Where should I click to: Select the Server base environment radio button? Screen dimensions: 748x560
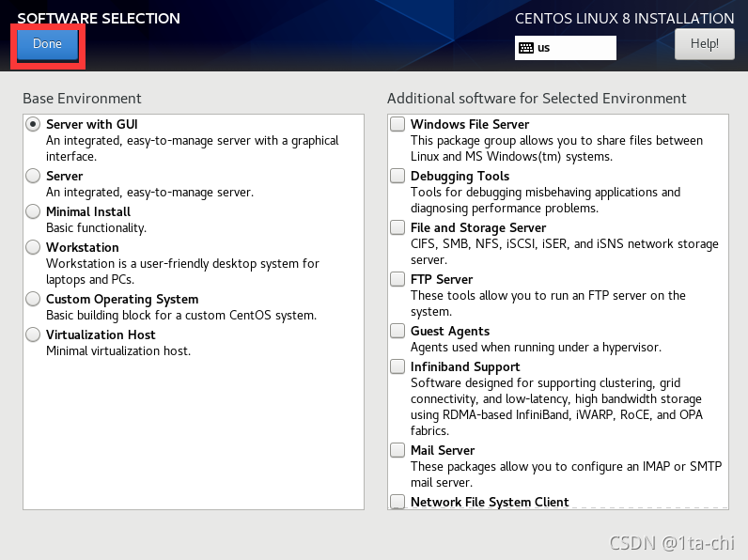(x=33, y=176)
